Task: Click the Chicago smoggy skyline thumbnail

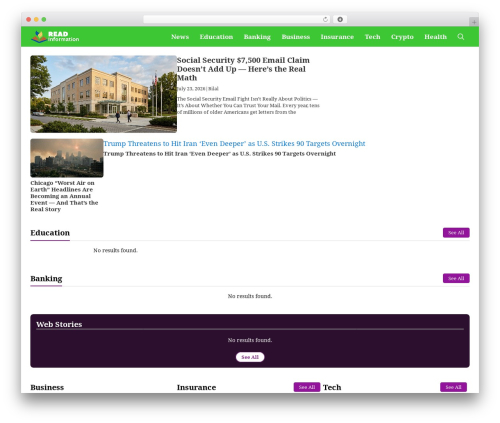Action: coord(67,158)
